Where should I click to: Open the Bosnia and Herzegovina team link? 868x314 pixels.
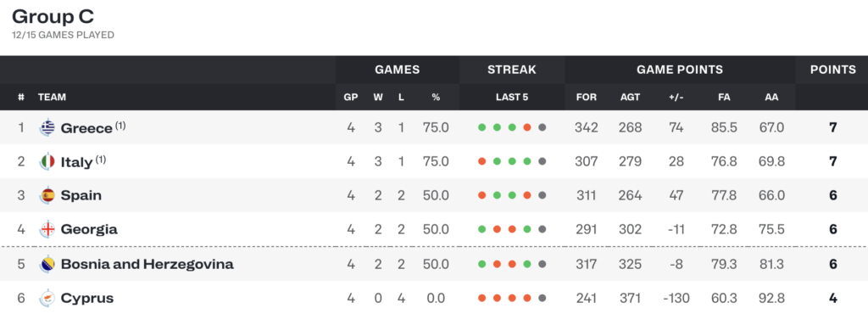[147, 264]
